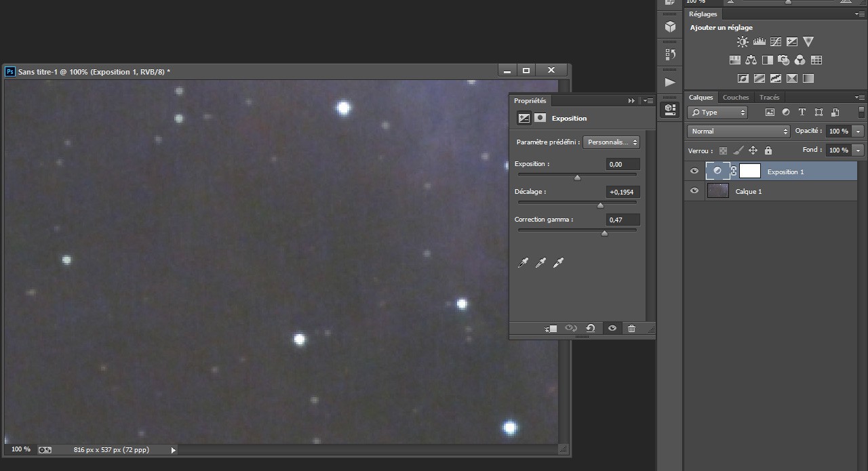Screen dimensions: 868x471
Task: Adjust the Décalage slider handle
Action: click(600, 205)
